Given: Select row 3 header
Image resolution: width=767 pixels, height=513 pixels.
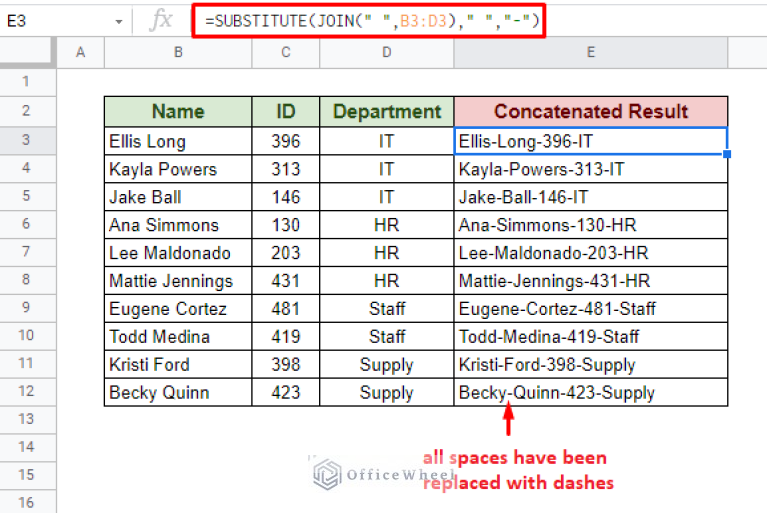Looking at the screenshot, I should (26, 140).
